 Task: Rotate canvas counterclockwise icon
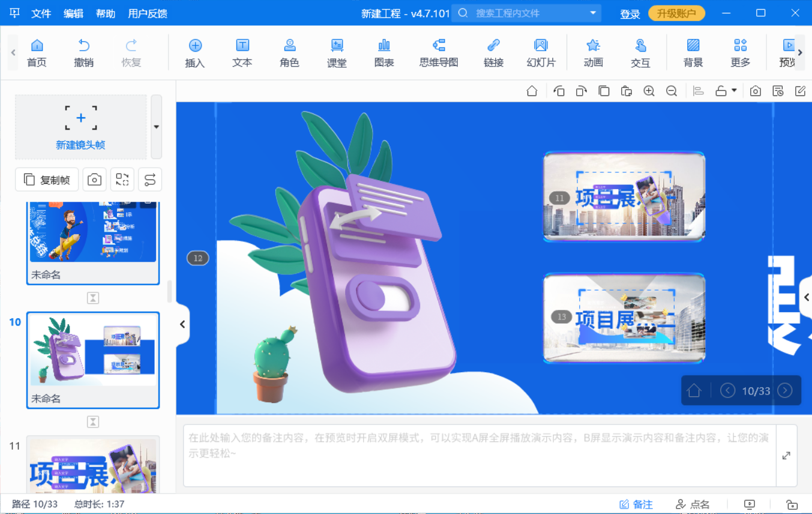coord(559,91)
